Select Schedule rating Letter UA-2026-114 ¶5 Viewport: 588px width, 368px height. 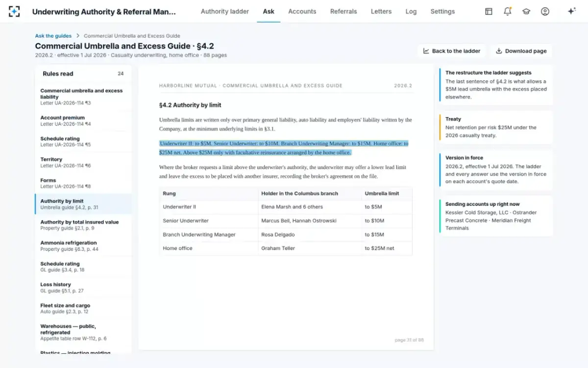(83, 142)
